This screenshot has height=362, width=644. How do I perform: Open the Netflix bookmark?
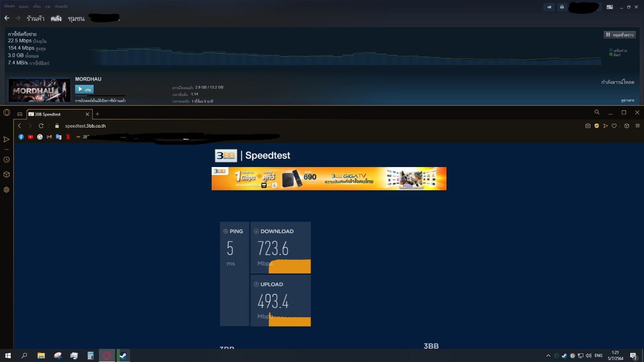pos(68,137)
